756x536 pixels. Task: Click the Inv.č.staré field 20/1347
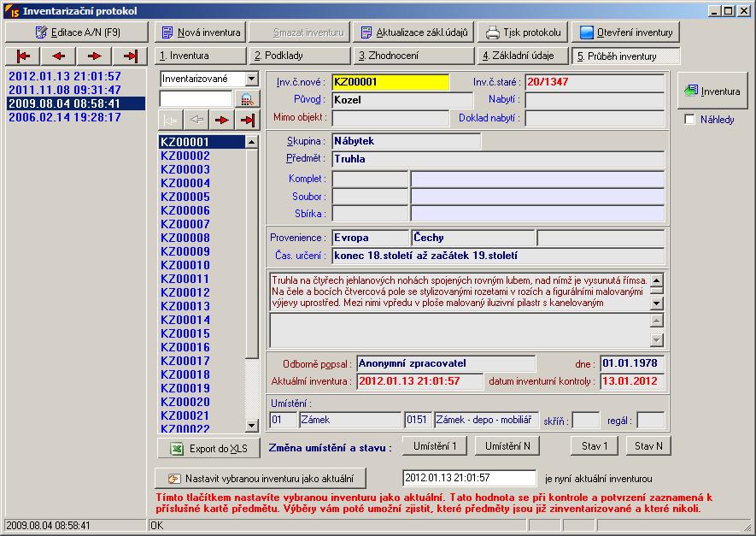595,82
